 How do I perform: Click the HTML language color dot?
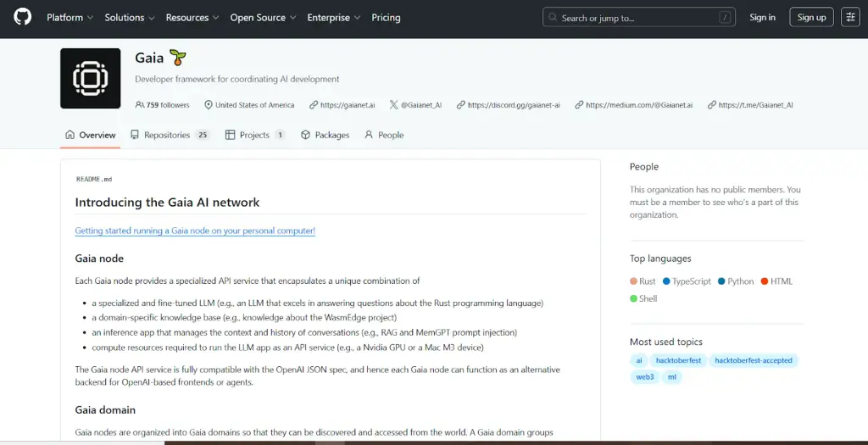tap(765, 281)
